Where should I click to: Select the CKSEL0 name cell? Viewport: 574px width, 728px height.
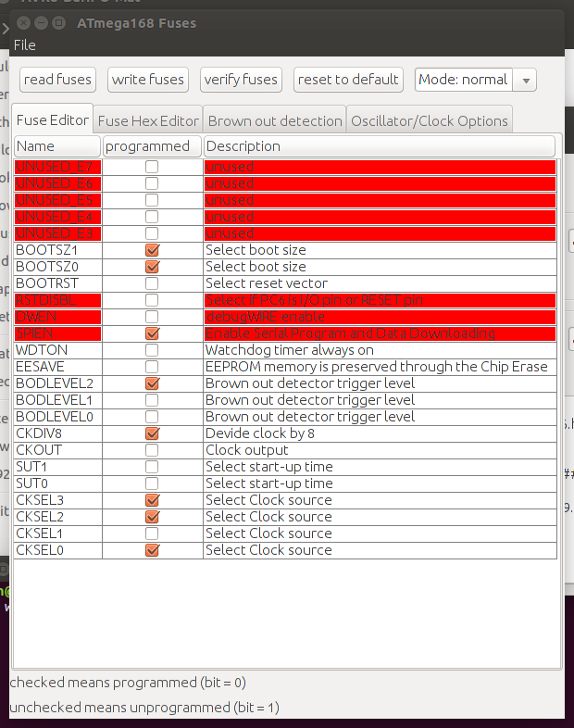[x=58, y=550]
